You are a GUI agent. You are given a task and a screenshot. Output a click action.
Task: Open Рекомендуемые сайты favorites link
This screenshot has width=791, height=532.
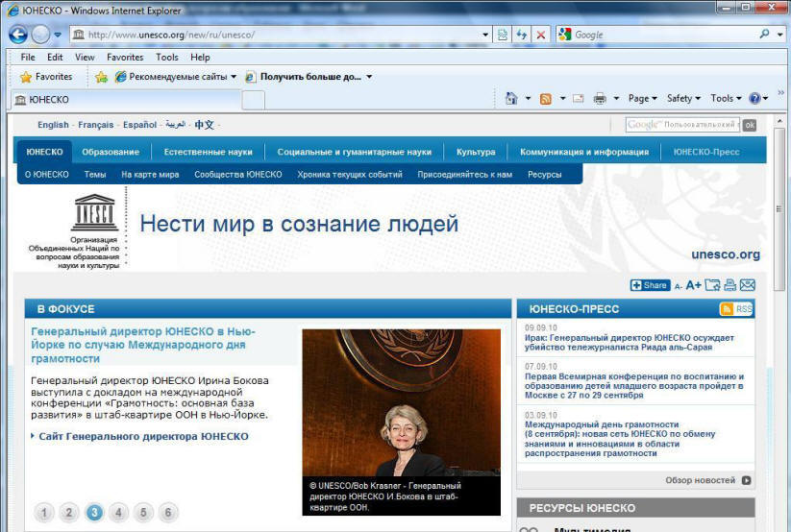(x=175, y=77)
